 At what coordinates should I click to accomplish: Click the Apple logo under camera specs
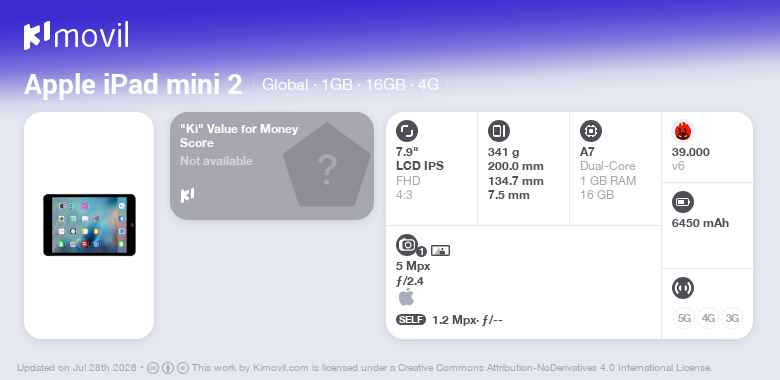(x=406, y=297)
